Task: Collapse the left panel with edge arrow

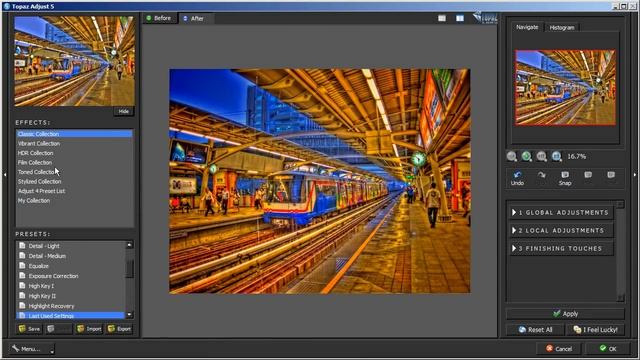Action: click(x=5, y=175)
